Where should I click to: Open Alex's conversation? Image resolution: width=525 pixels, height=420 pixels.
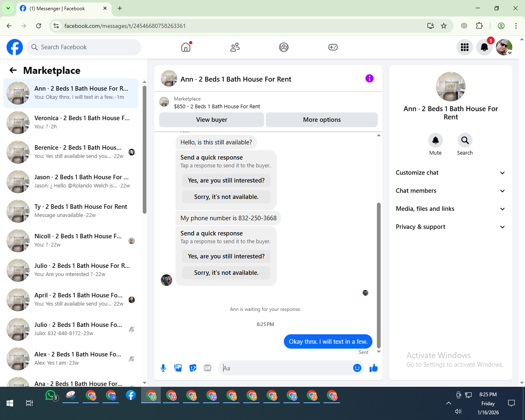click(71, 359)
